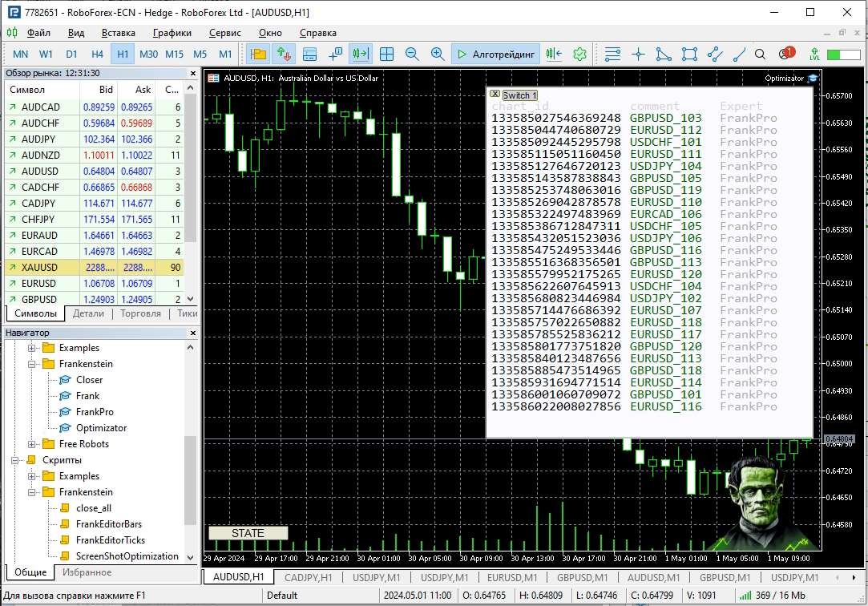The image size is (868, 606).
Task: Toggle the Switch 1 checkbox on panel
Action: [x=495, y=95]
